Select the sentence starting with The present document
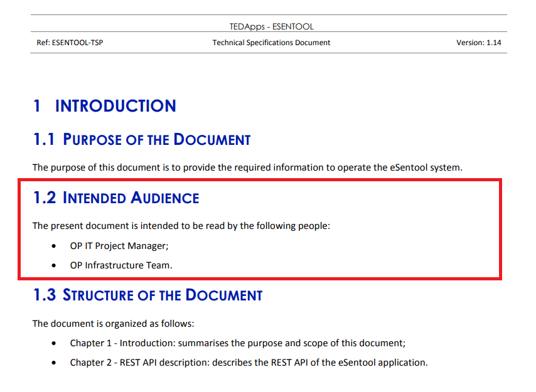 click(x=181, y=225)
